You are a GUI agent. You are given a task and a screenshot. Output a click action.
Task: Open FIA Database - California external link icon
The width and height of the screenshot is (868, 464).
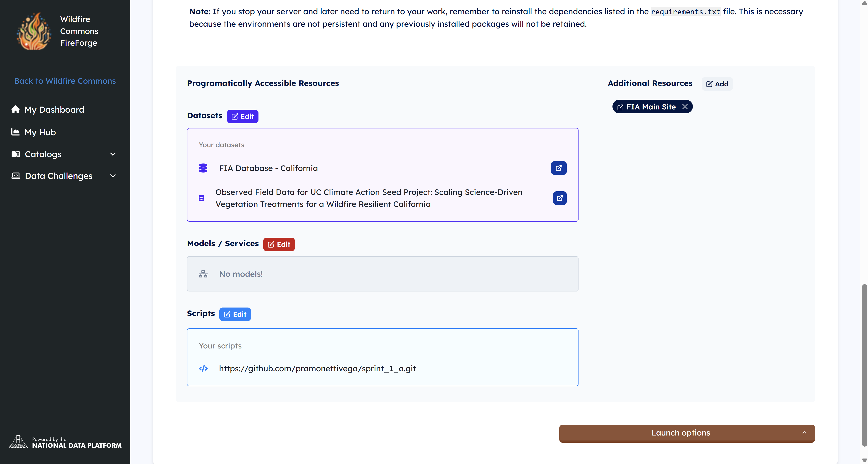pos(558,168)
